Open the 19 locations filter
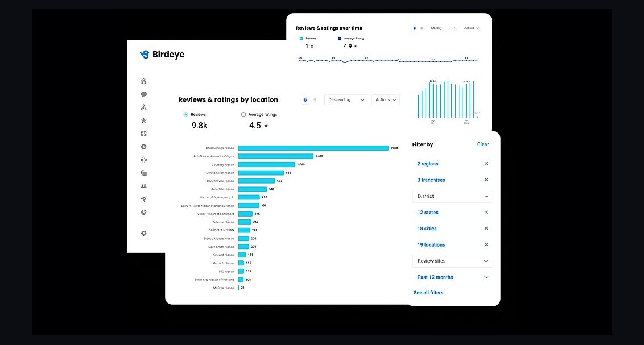Image resolution: width=644 pixels, height=345 pixels. [431, 245]
